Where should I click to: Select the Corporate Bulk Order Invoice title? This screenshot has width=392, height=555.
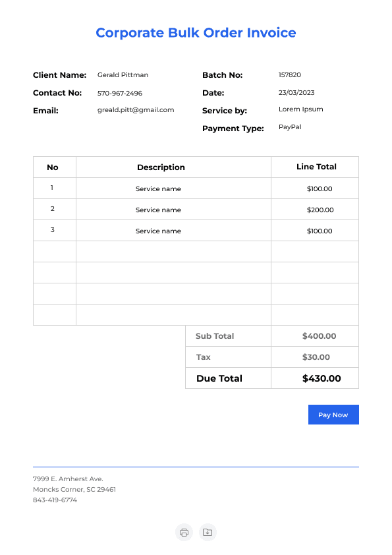click(x=196, y=32)
